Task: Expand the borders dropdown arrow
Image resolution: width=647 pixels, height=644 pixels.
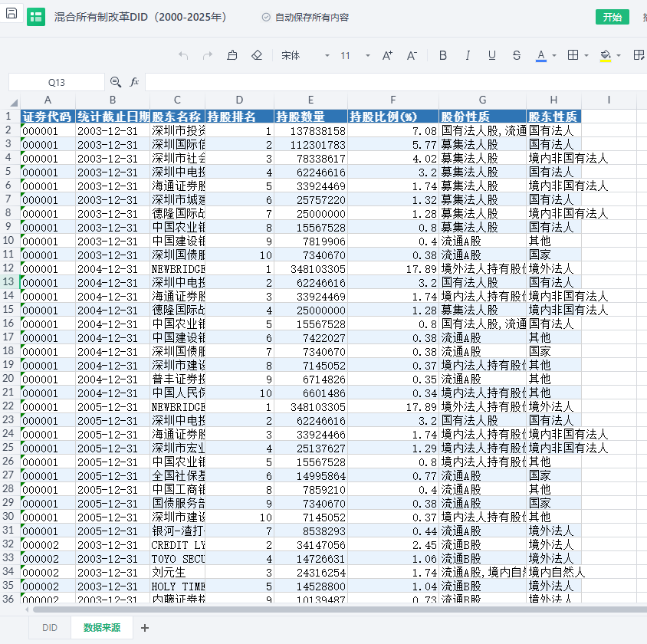Action: (586, 55)
